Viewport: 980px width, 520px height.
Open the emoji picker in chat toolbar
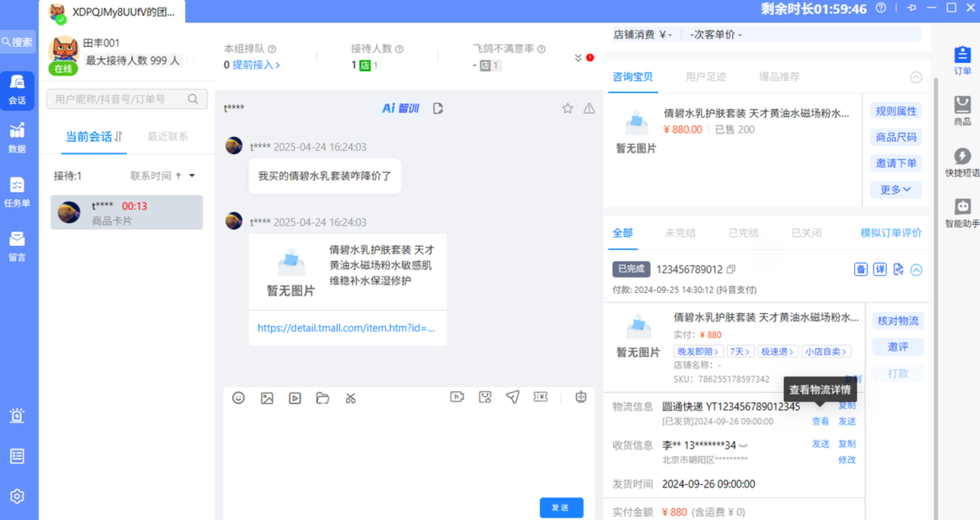point(238,398)
